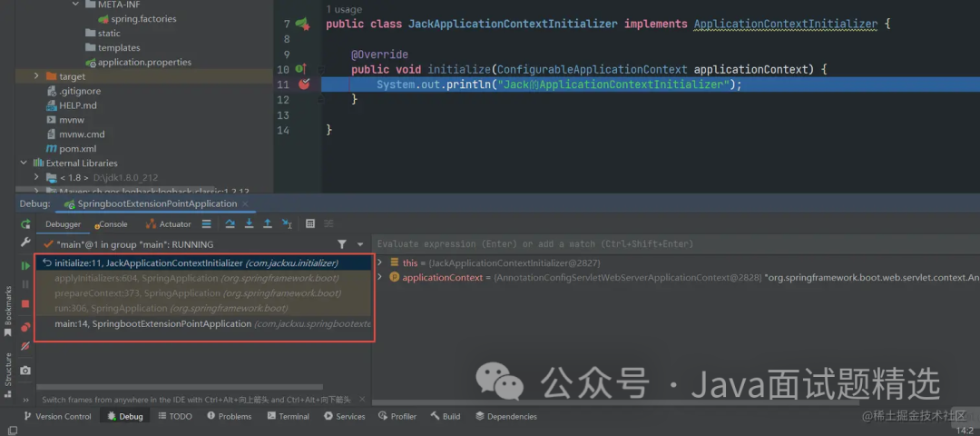Switch to the Console tab
The image size is (980, 436).
pos(112,224)
